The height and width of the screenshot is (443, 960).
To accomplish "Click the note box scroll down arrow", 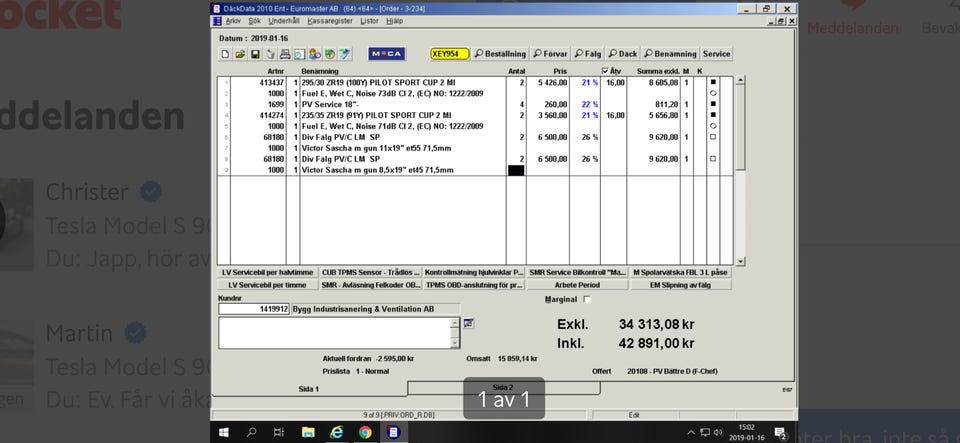I will point(454,343).
